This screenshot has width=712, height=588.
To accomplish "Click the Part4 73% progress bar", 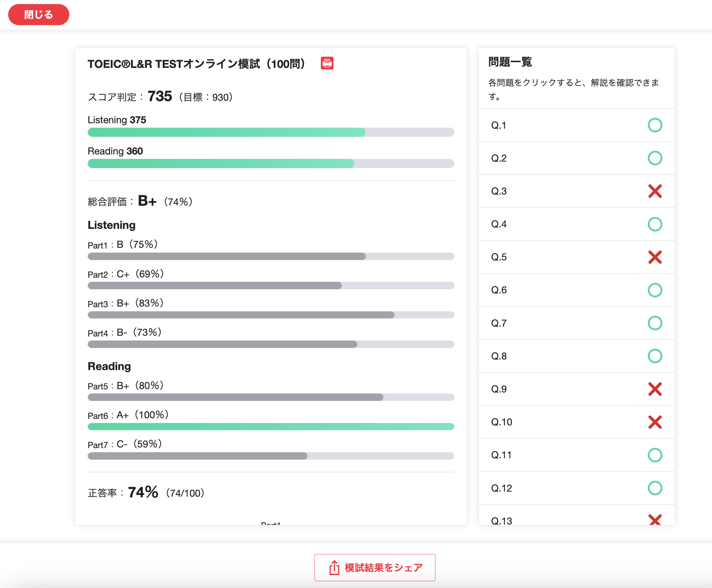I will pos(271,344).
